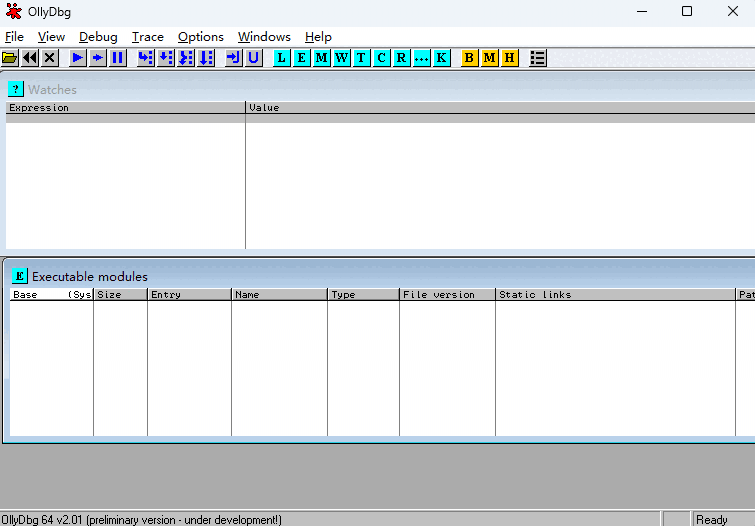The height and width of the screenshot is (526, 755).
Task: Click the Static links column header
Action: coord(615,295)
